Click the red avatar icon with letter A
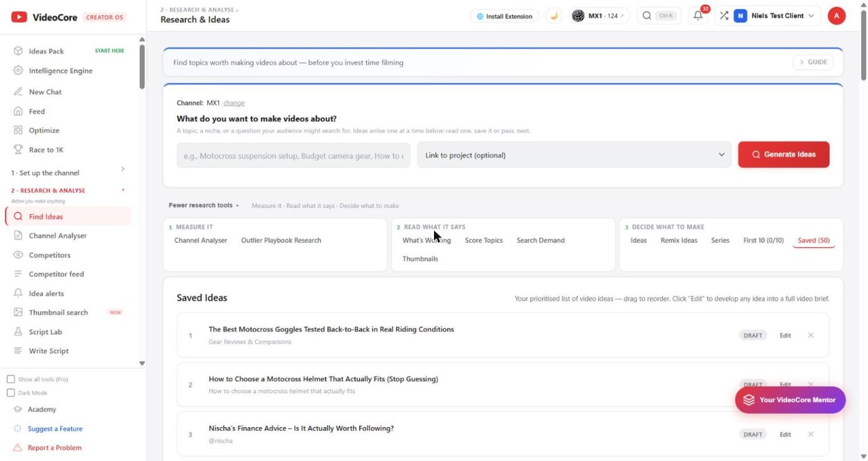This screenshot has width=868, height=461. (836, 16)
